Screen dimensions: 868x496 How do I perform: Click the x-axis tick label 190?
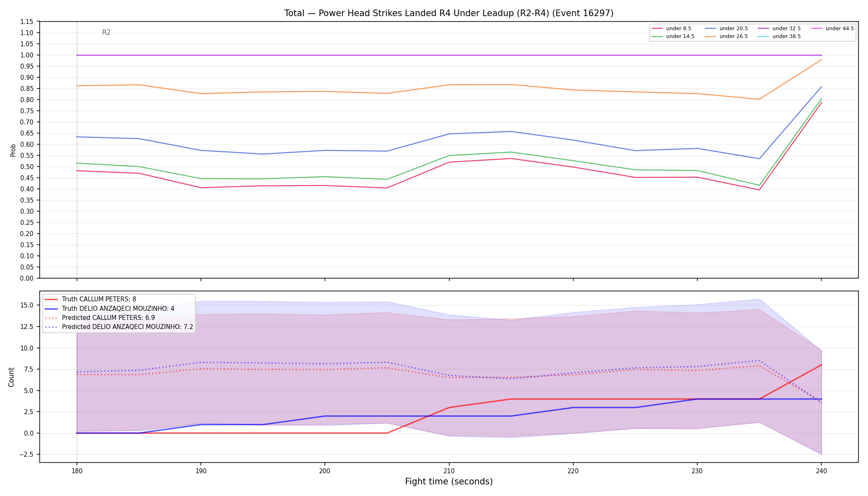click(x=201, y=470)
